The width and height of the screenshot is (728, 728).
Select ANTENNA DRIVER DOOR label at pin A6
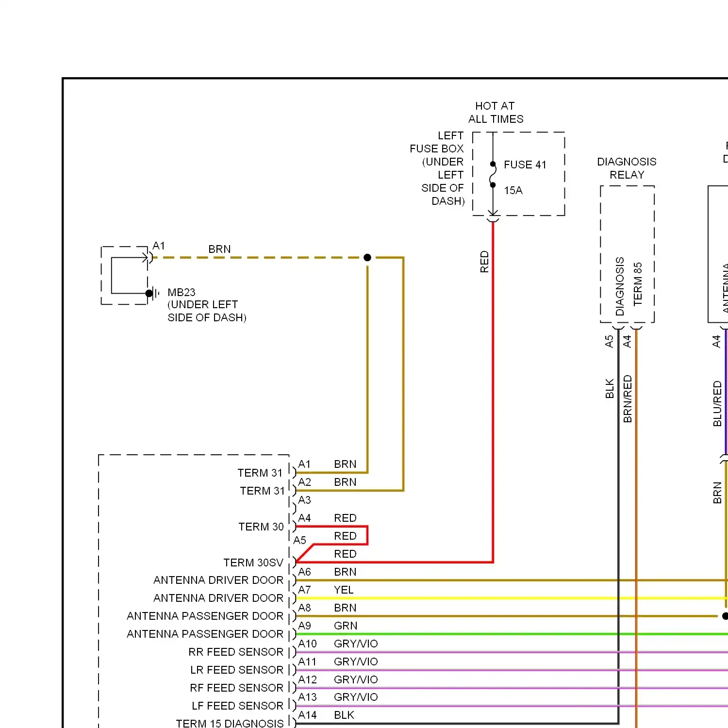click(218, 580)
